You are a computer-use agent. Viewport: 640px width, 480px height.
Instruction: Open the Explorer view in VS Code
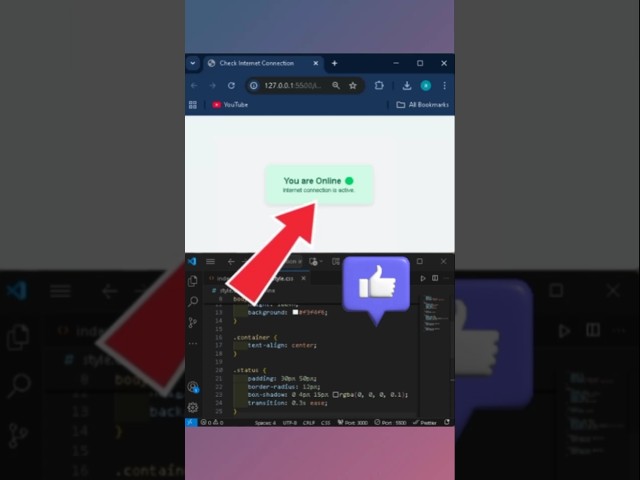click(x=193, y=281)
